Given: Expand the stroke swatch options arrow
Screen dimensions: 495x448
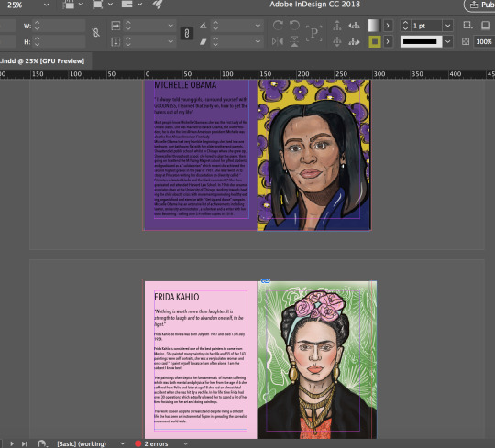Looking at the screenshot, I should point(388,41).
